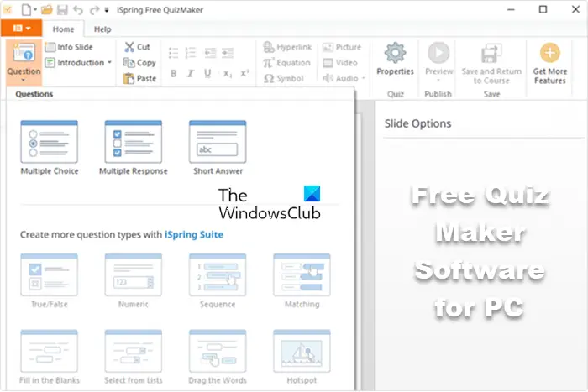This screenshot has height=392, width=588.
Task: Expand the quick access toolbar customize arrow
Action: [x=107, y=10]
